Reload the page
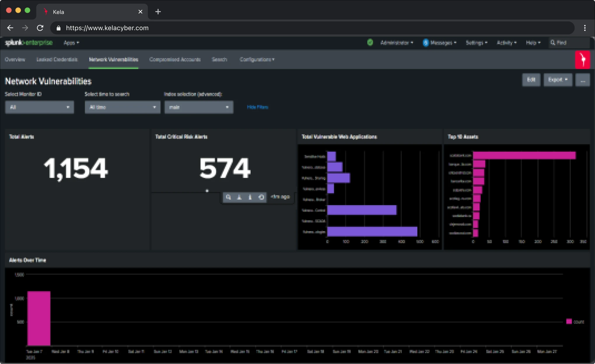The height and width of the screenshot is (364, 595). 40,28
